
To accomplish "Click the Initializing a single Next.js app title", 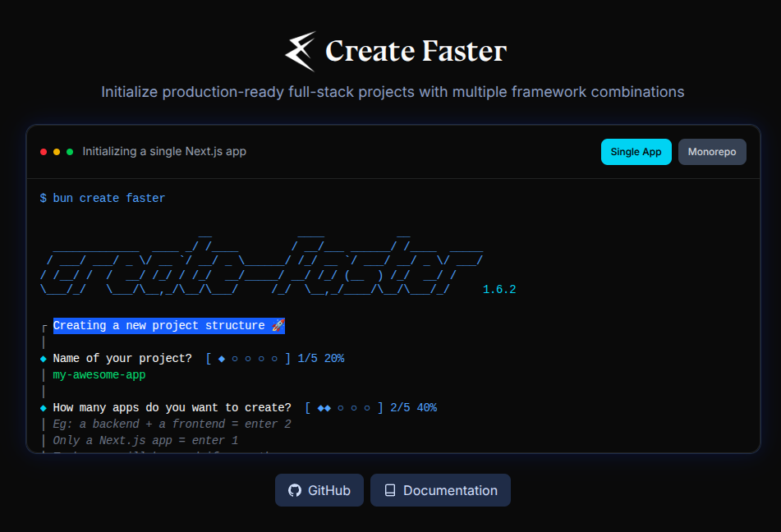I will click(x=164, y=151).
